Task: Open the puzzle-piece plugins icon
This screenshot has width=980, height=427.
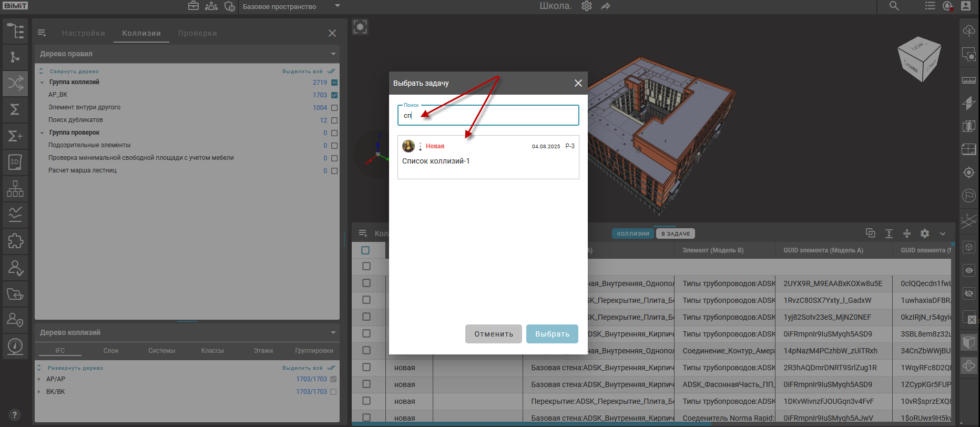Action: tap(15, 241)
